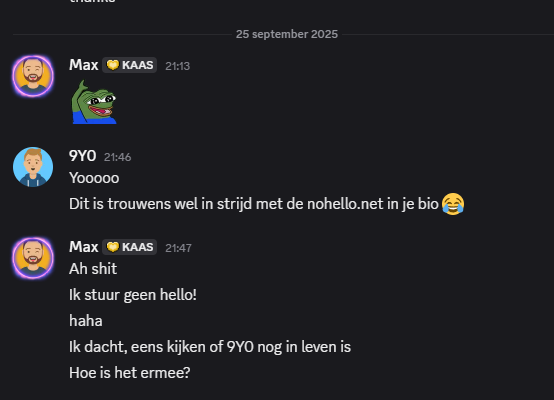554x400 pixels.
Task: Click the username Max at 21:47
Action: click(84, 247)
